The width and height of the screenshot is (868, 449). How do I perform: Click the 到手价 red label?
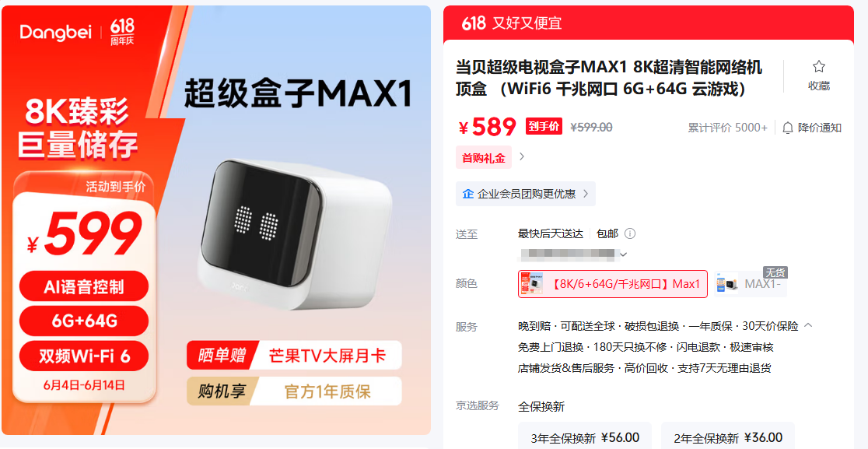pos(544,127)
